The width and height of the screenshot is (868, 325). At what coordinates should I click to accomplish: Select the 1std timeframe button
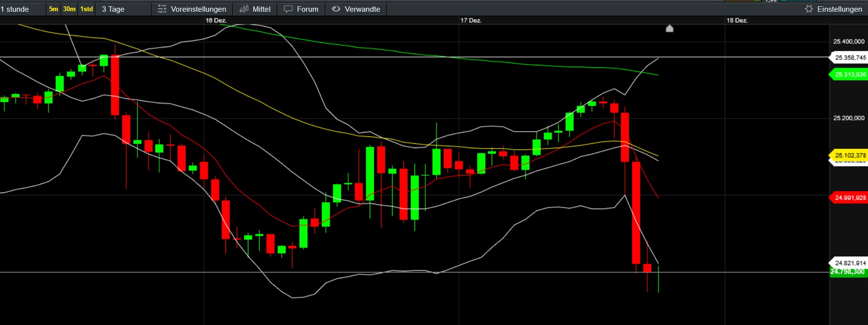tap(87, 9)
